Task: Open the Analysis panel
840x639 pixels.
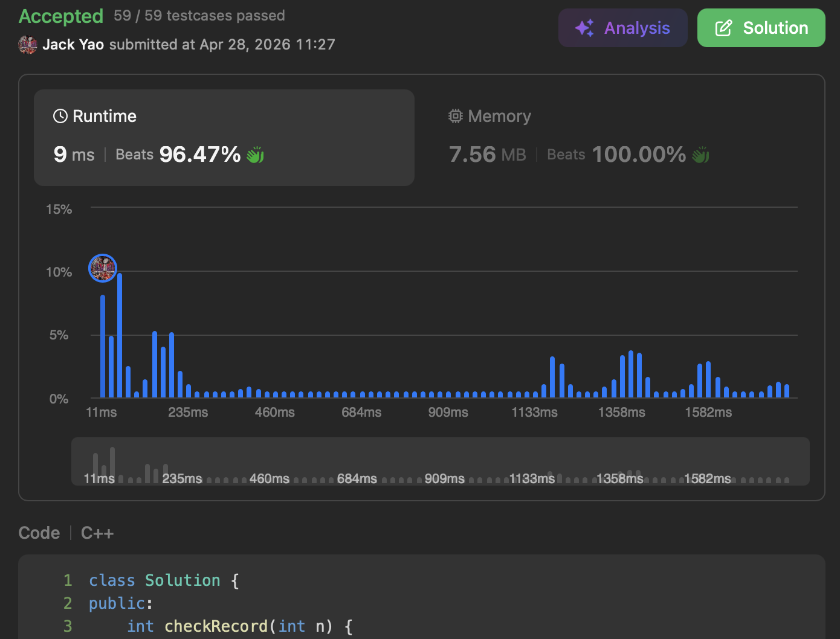Action: (x=623, y=28)
